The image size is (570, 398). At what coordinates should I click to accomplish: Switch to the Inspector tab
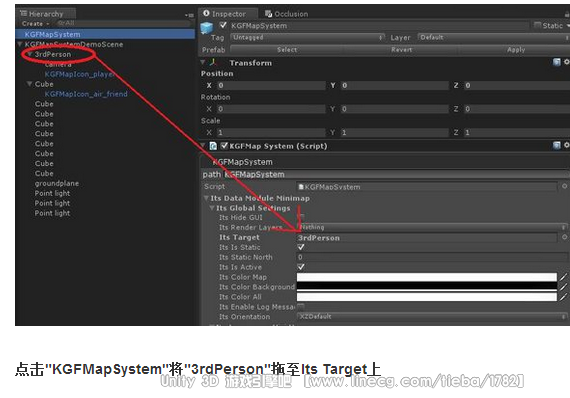[x=228, y=14]
